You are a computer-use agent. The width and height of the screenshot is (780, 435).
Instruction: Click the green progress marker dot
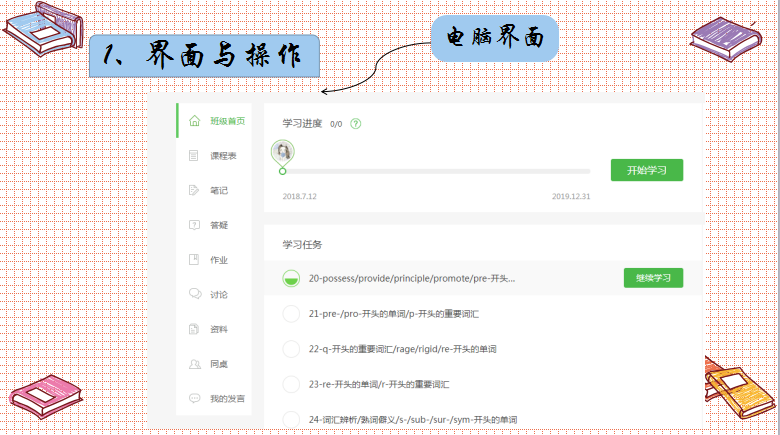[x=283, y=171]
